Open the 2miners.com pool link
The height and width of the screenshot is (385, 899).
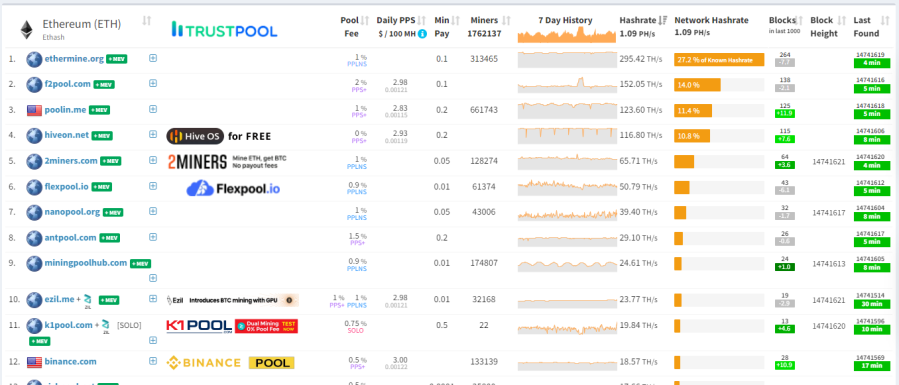[x=71, y=161]
